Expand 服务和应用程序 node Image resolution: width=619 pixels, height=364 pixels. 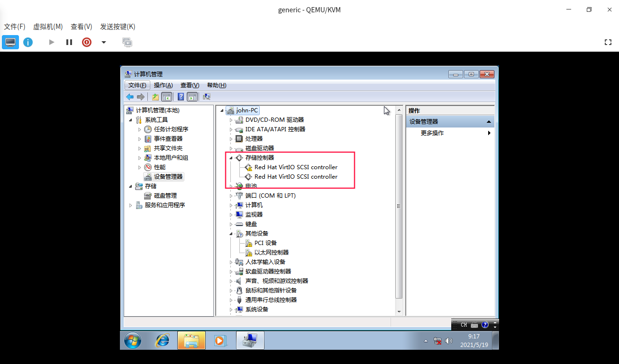point(131,205)
